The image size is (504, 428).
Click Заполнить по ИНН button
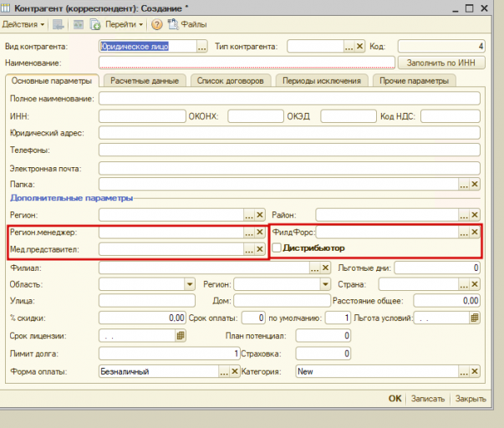click(x=441, y=63)
